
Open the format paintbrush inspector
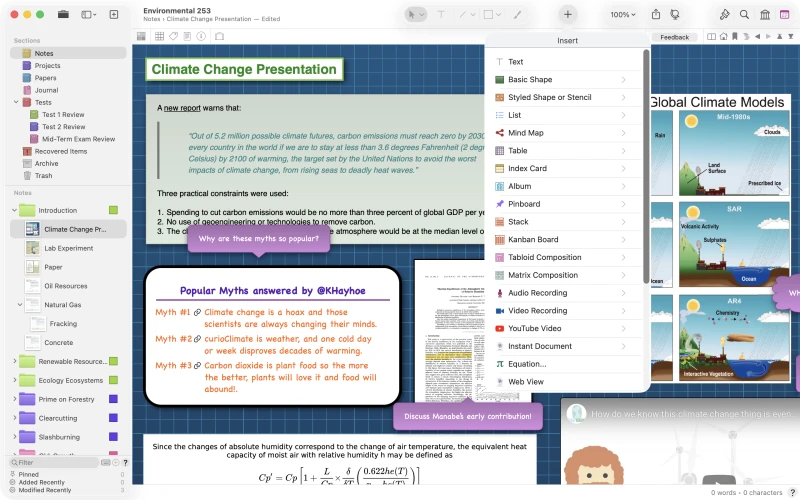coord(724,14)
